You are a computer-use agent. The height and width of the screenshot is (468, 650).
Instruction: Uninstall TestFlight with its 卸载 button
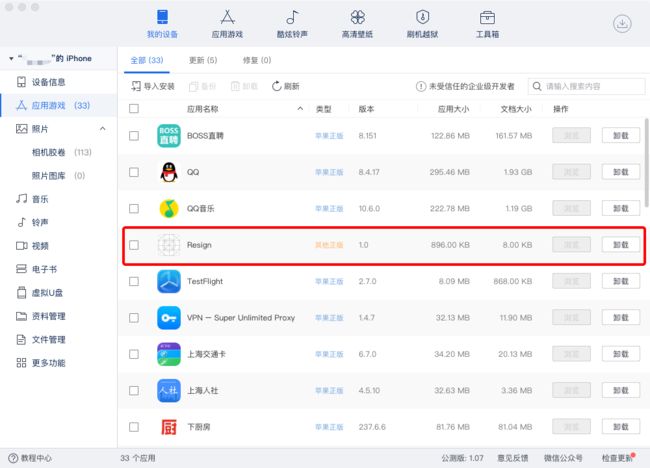point(621,281)
